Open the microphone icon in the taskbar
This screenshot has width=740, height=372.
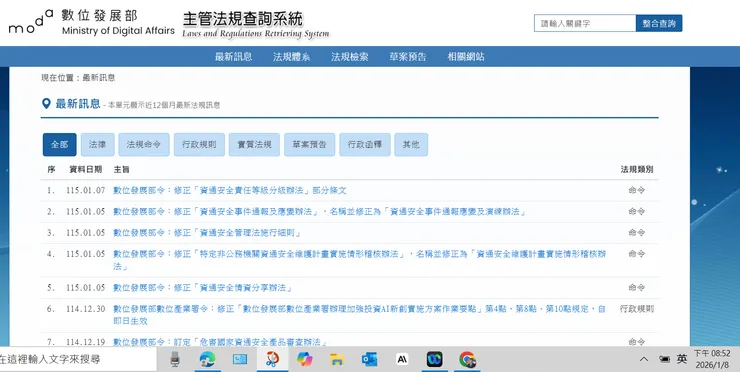coord(175,359)
